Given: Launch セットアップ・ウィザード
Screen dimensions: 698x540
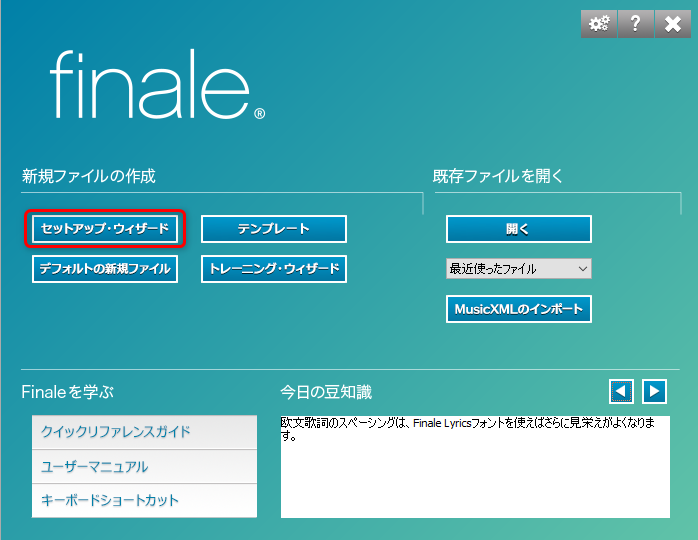Looking at the screenshot, I should [x=105, y=229].
